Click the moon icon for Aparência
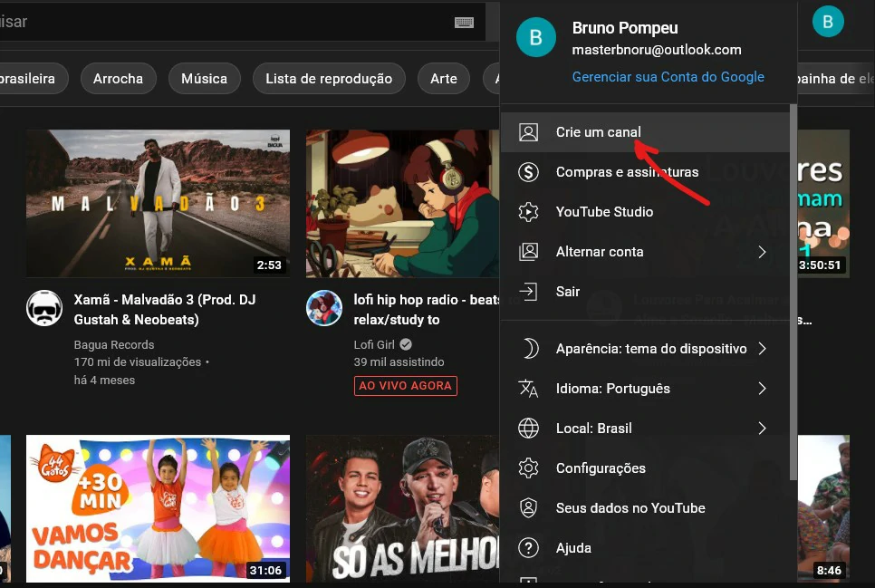The height and width of the screenshot is (588, 875). click(x=530, y=349)
